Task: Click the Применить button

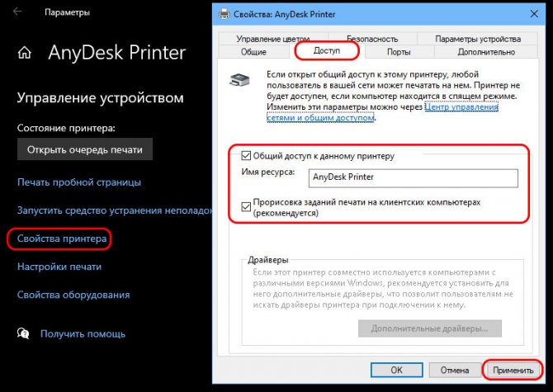Action: 513,370
